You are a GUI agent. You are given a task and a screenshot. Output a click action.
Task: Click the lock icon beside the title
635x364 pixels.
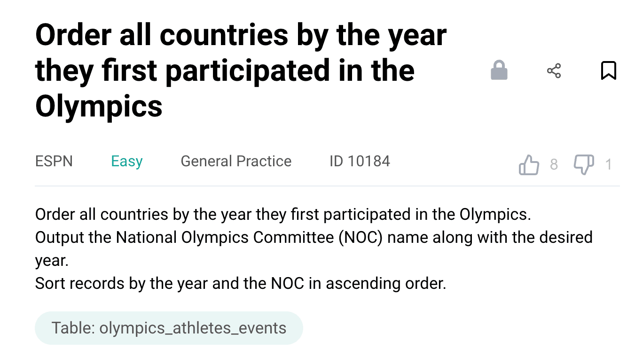(499, 71)
